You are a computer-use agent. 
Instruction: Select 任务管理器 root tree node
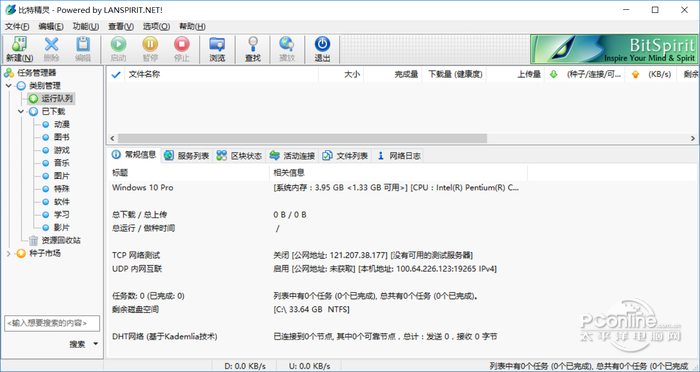pos(36,73)
